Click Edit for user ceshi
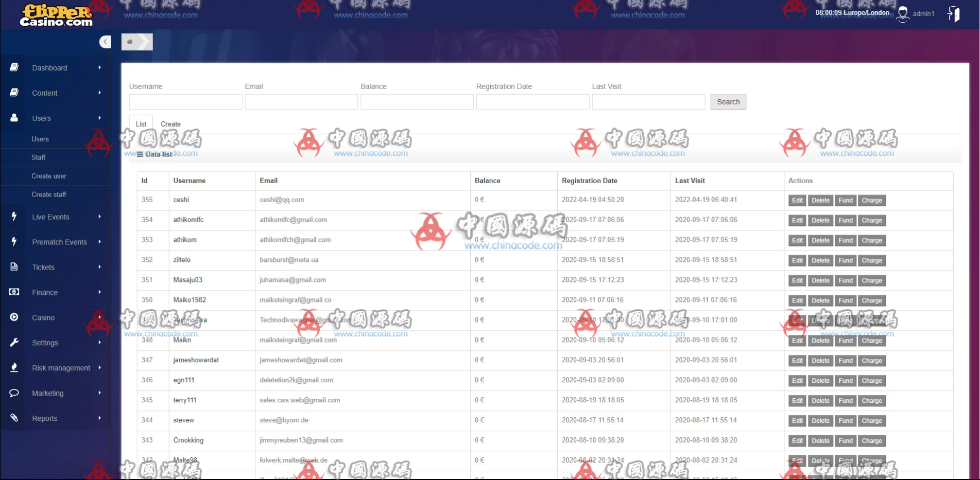This screenshot has height=480, width=980. click(x=797, y=200)
